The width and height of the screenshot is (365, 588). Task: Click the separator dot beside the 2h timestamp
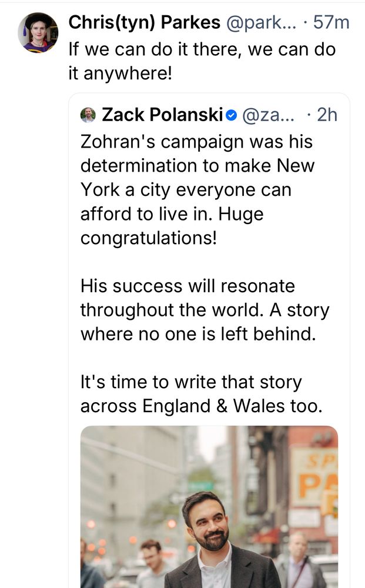[309, 115]
